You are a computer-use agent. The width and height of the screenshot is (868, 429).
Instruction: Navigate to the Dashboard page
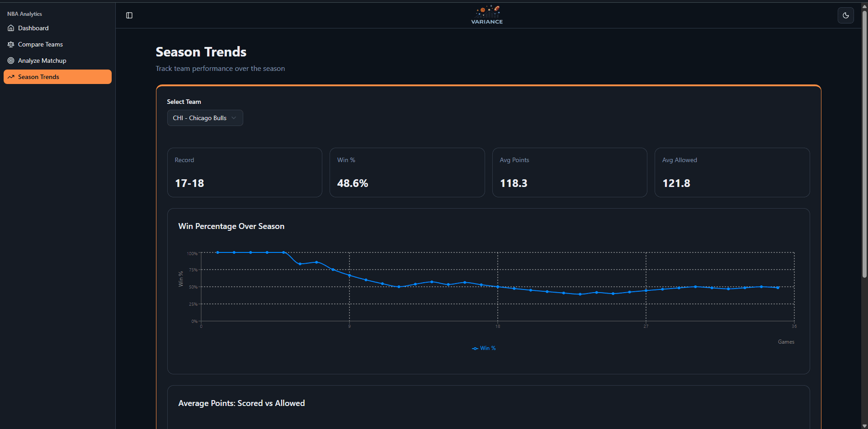coord(33,28)
